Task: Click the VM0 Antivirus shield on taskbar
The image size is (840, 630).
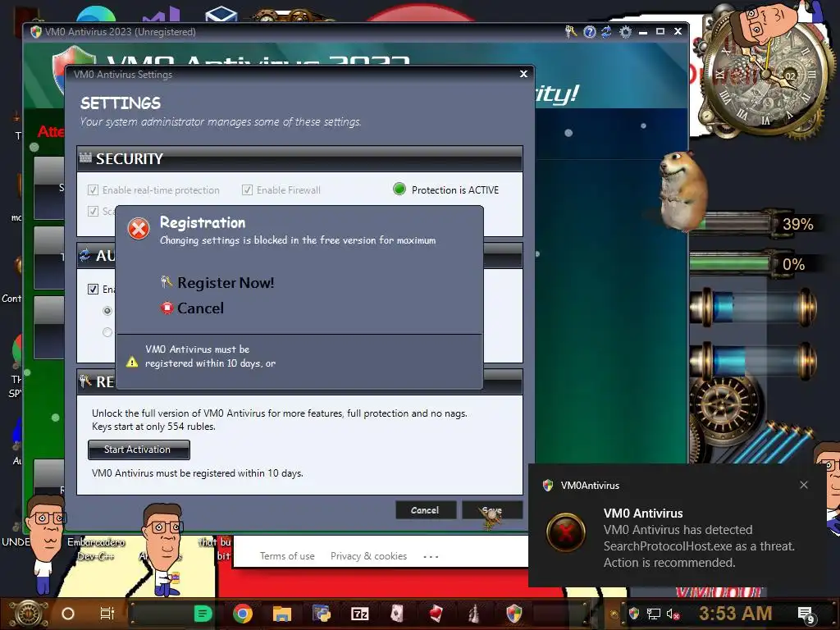Action: (514, 614)
